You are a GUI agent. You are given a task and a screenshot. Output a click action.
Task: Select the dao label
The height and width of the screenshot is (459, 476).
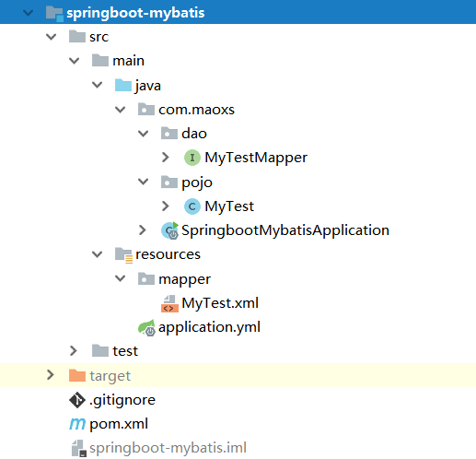194,134
